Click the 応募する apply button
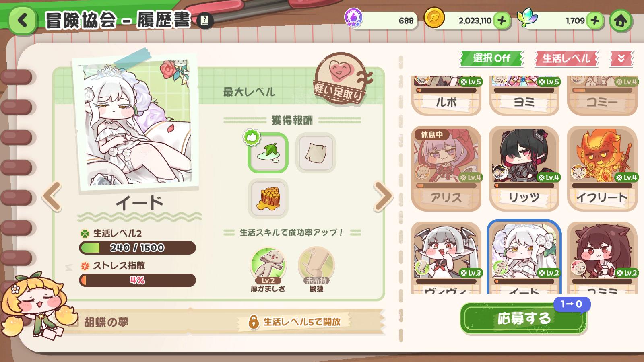The height and width of the screenshot is (362, 644). [524, 319]
